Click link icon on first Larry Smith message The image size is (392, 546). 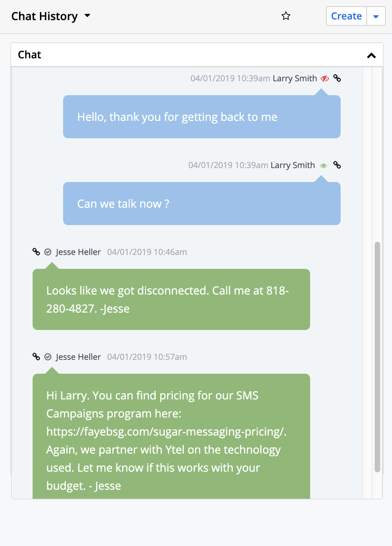[x=337, y=78]
